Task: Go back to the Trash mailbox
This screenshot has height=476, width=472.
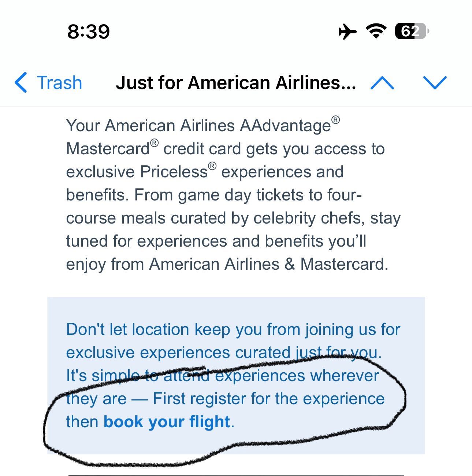Action: click(48, 82)
